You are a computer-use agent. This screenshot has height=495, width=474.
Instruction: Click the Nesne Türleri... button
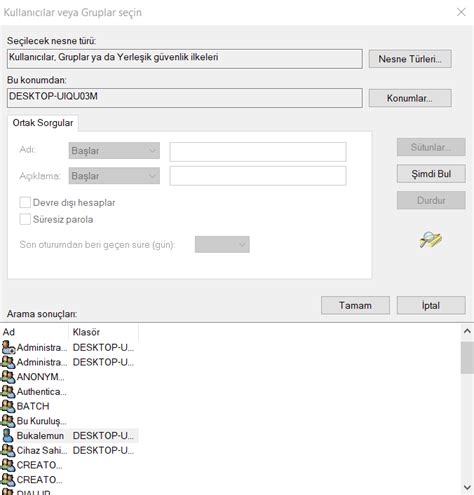(x=410, y=59)
